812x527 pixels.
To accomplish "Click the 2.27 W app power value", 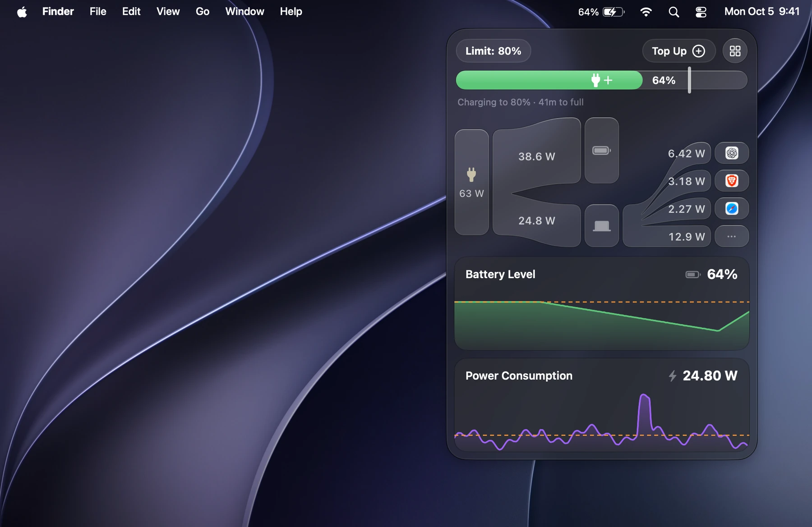I will point(686,209).
